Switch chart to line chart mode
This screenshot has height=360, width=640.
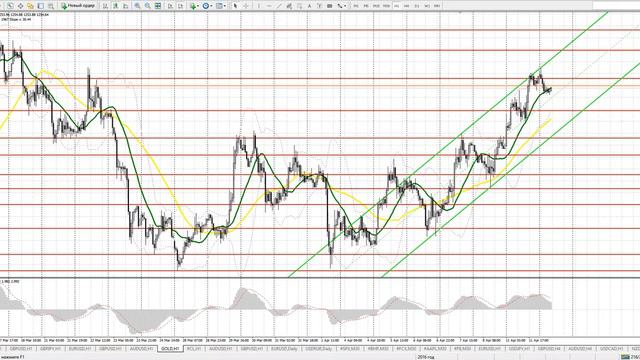tap(125, 6)
